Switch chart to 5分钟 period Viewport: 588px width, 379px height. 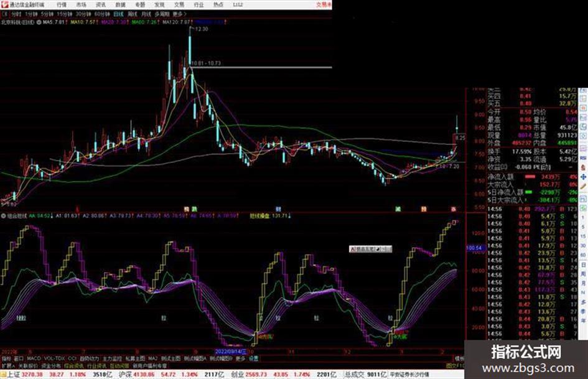tap(47, 14)
